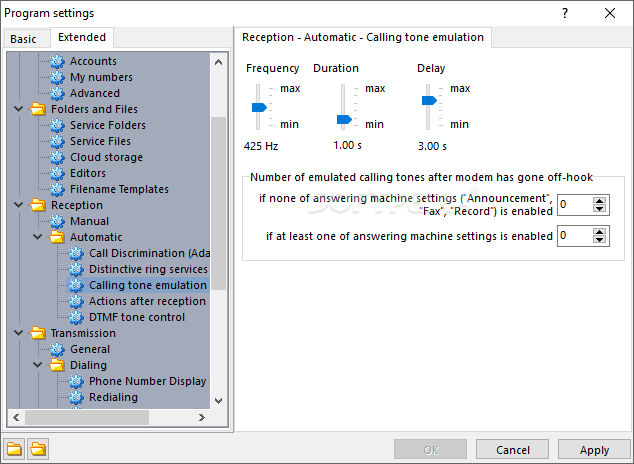The image size is (634, 464).
Task: Select the Extended tab
Action: pos(82,37)
